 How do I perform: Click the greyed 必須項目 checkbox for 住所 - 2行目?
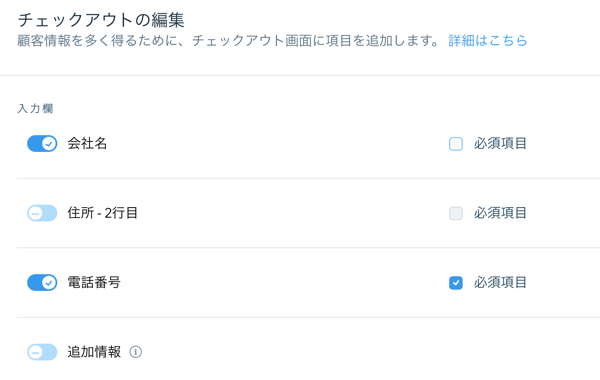pyautogui.click(x=456, y=213)
